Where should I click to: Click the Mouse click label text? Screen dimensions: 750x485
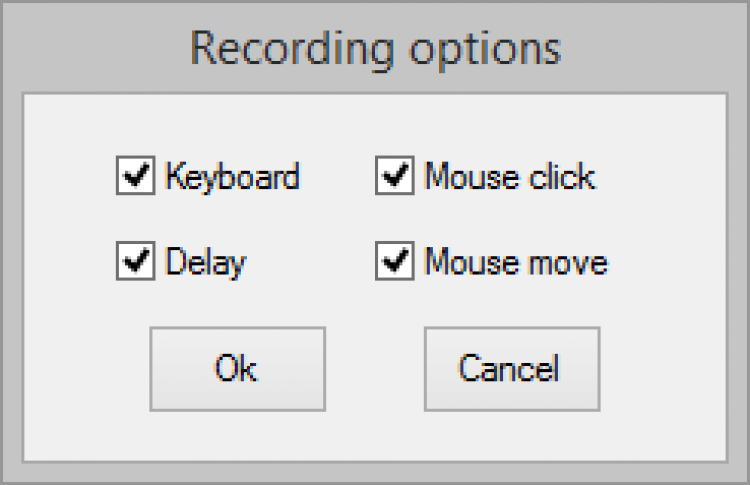[x=509, y=177]
